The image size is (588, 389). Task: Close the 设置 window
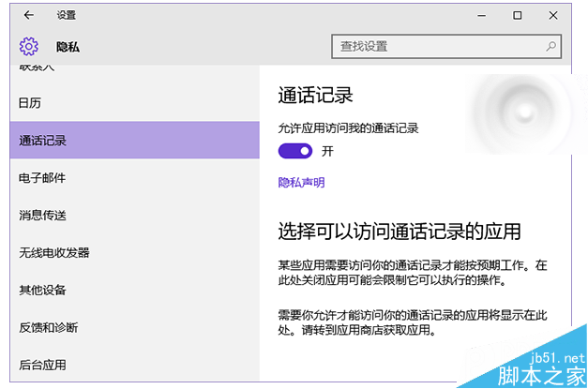[x=552, y=15]
